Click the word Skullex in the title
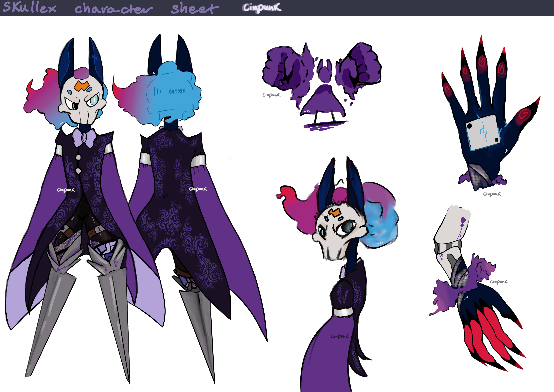 click(29, 7)
